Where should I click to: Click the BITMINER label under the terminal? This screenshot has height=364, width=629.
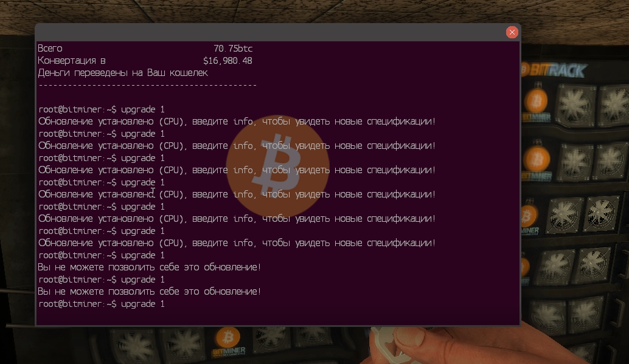[x=229, y=352]
